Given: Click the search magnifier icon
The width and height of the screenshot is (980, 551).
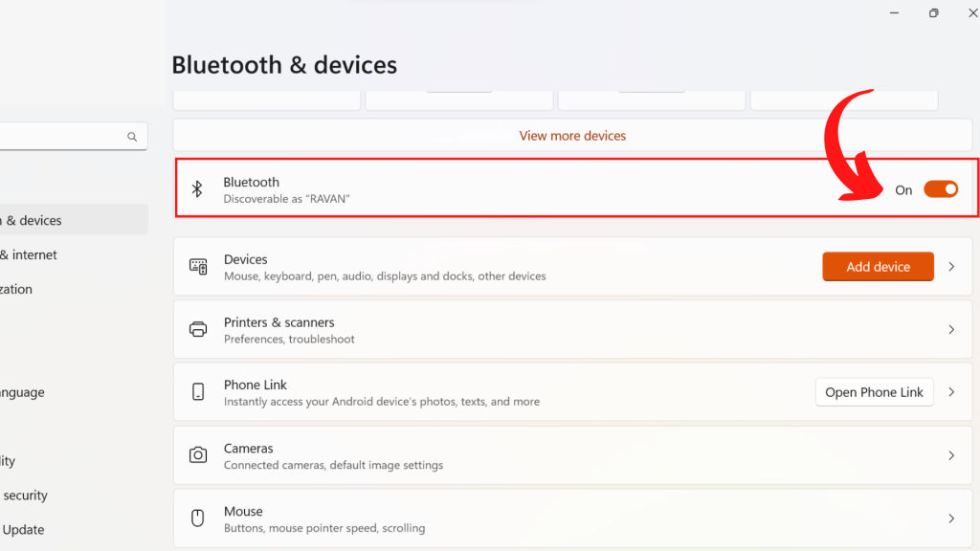Looking at the screenshot, I should 132,137.
